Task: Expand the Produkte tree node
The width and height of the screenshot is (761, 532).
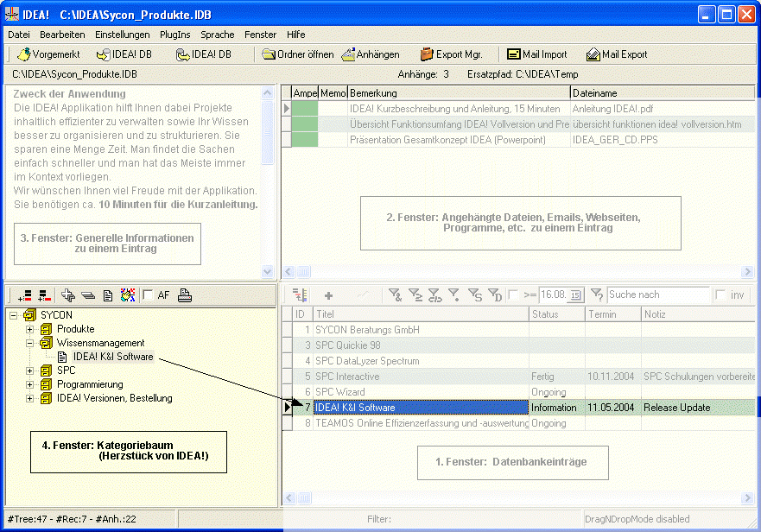Action: click(29, 329)
